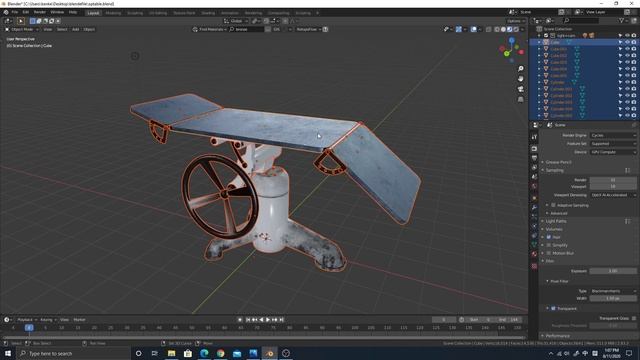Jump to the timeline start frame button

pos(247,320)
